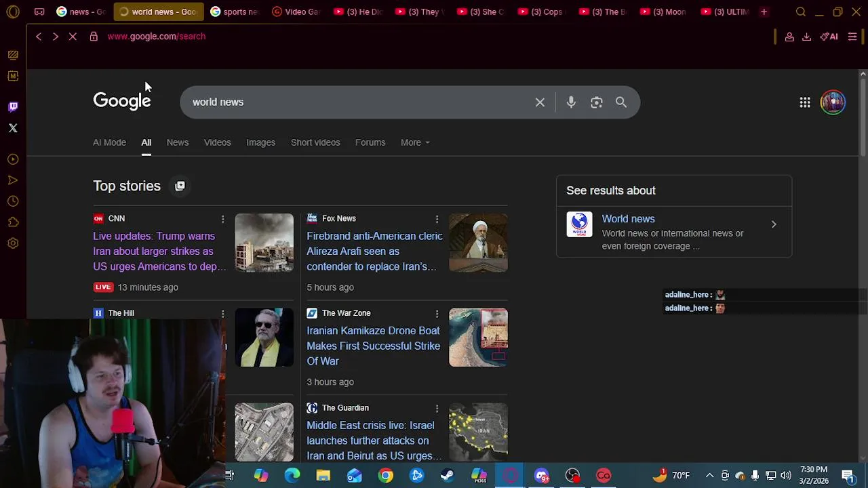Viewport: 868px width, 488px height.
Task: Select the Images search tab
Action: (x=260, y=142)
